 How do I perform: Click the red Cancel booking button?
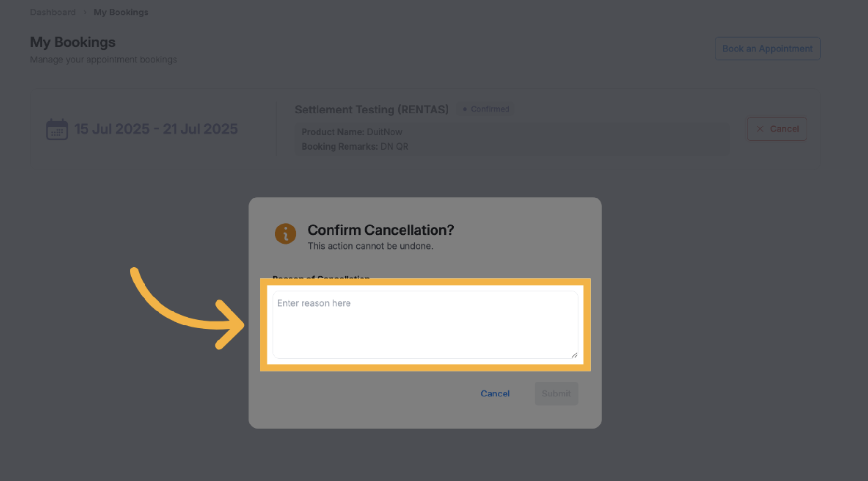point(777,129)
